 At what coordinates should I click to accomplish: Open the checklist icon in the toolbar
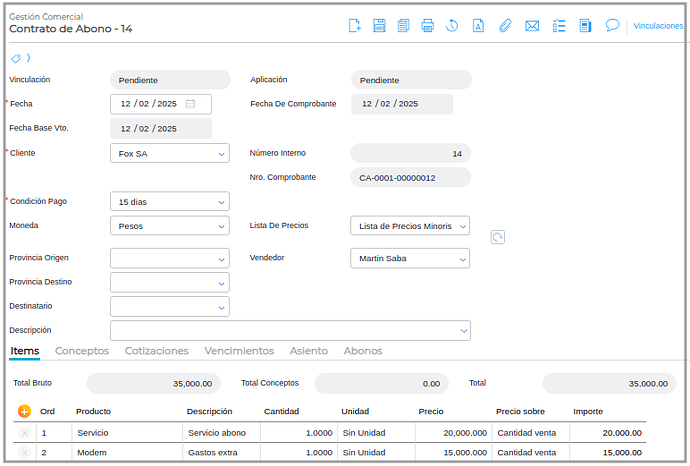(560, 26)
